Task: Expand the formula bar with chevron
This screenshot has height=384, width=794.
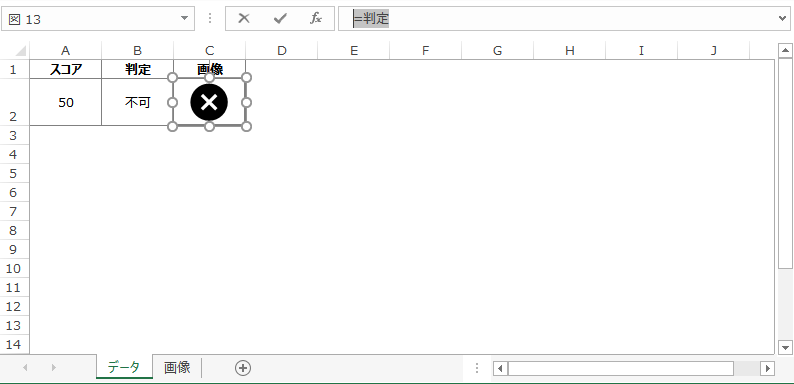Action: coord(783,19)
